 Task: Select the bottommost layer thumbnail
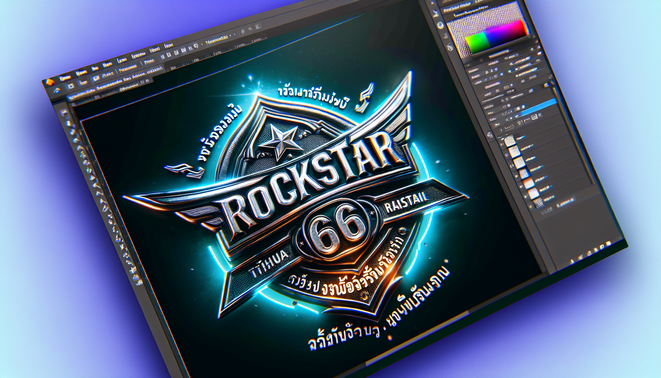click(x=538, y=203)
